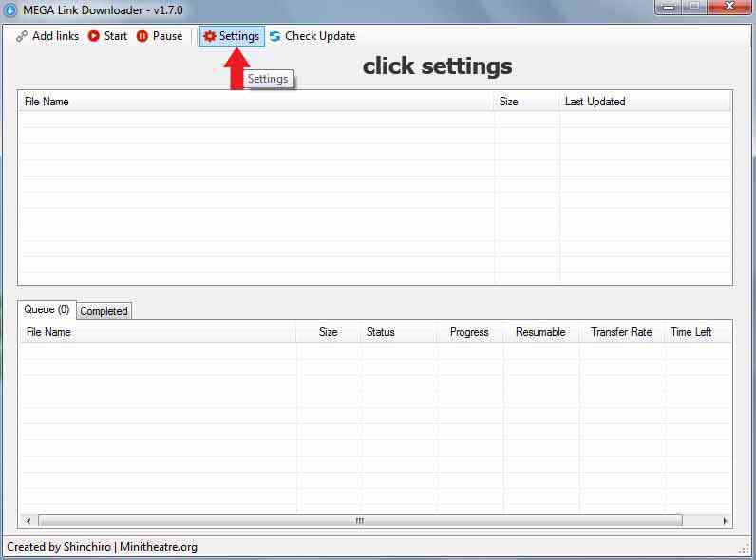The height and width of the screenshot is (560, 756).
Task: Click the Progress column header
Action: (x=470, y=332)
